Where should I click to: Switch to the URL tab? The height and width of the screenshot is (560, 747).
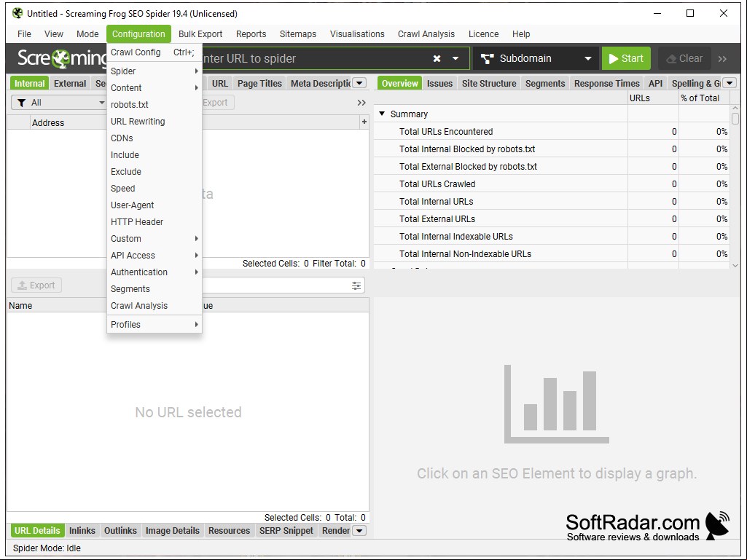pyautogui.click(x=219, y=83)
